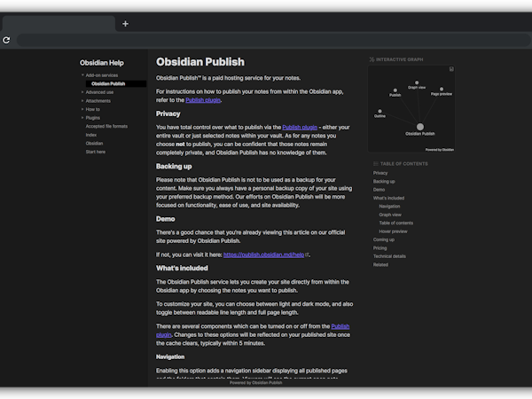Go to Hover preview section in contents
Image resolution: width=532 pixels, height=399 pixels.
pyautogui.click(x=391, y=231)
